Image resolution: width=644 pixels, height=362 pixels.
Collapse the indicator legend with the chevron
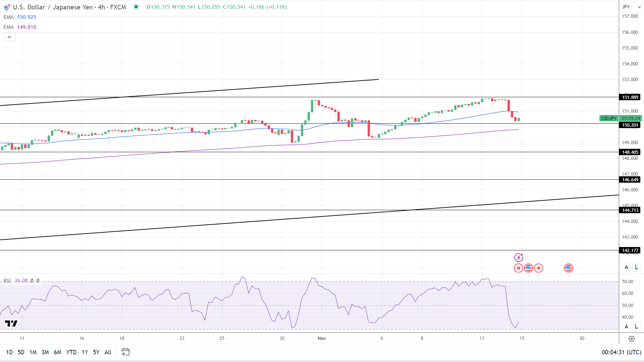10,37
